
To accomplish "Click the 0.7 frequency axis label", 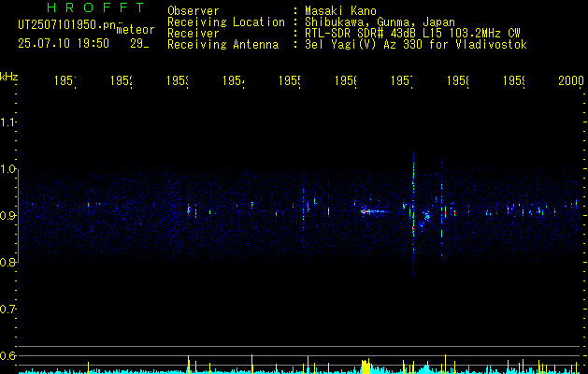I will [7, 309].
